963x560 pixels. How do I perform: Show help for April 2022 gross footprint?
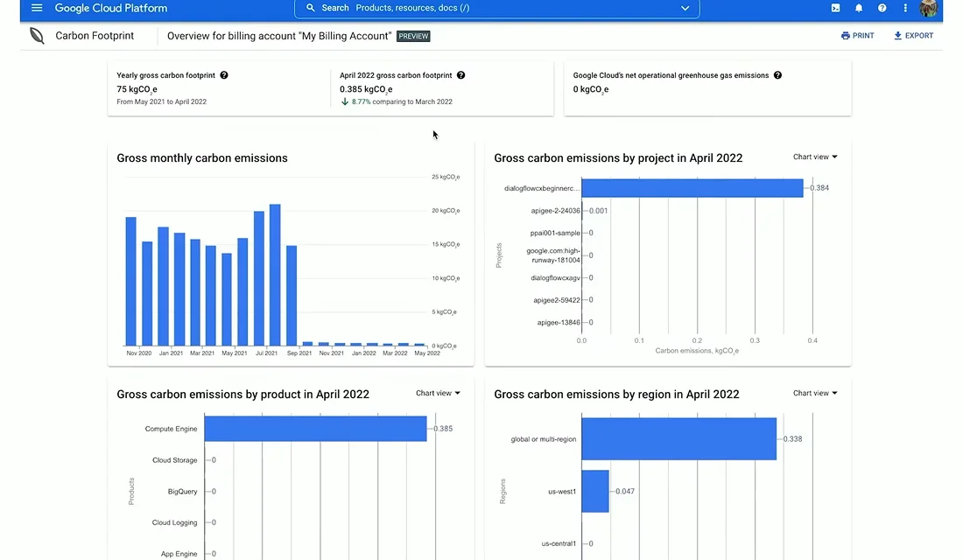460,75
